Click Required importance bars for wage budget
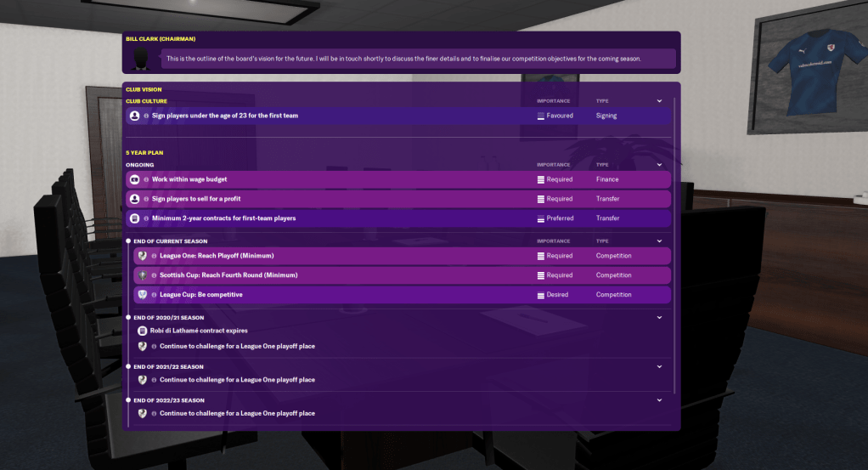Image resolution: width=868 pixels, height=470 pixels. tap(541, 179)
